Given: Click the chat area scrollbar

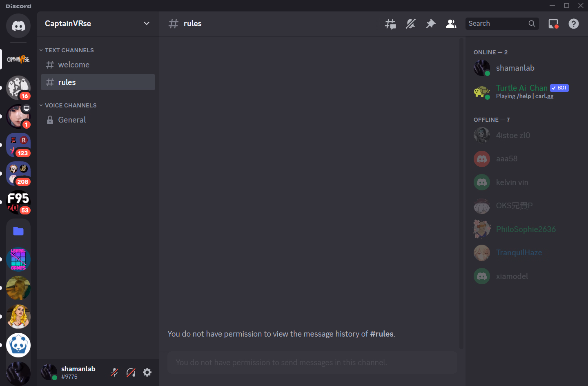Looking at the screenshot, I should (461, 193).
